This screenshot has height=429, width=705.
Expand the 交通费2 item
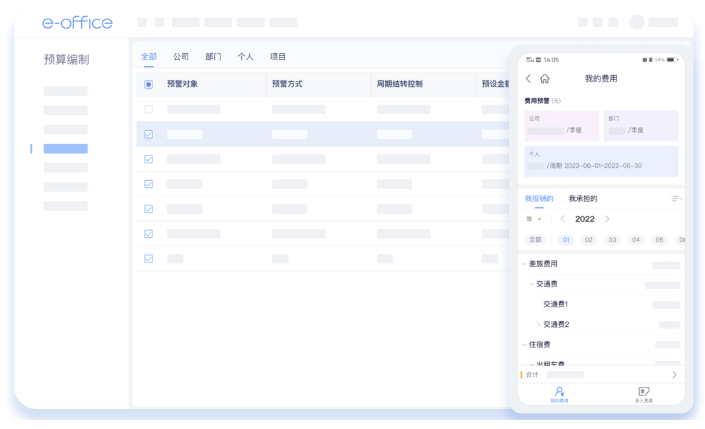pyautogui.click(x=539, y=324)
